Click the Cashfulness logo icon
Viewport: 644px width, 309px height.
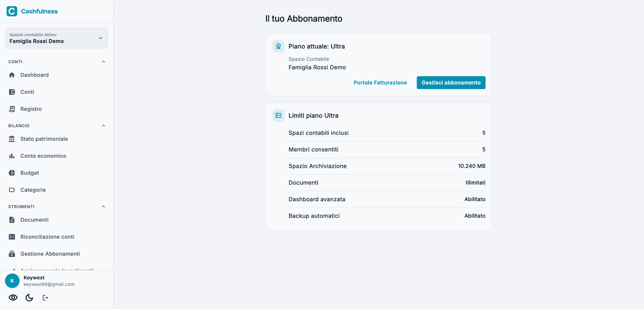[12, 11]
